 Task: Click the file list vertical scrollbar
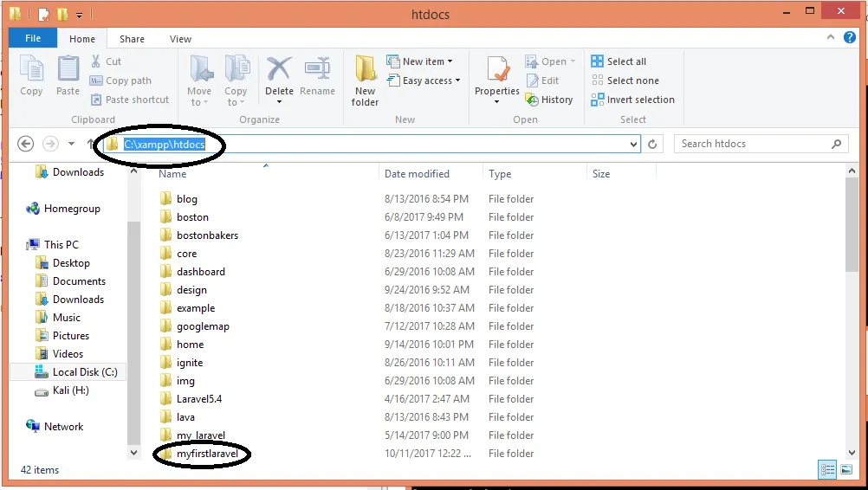click(x=852, y=225)
